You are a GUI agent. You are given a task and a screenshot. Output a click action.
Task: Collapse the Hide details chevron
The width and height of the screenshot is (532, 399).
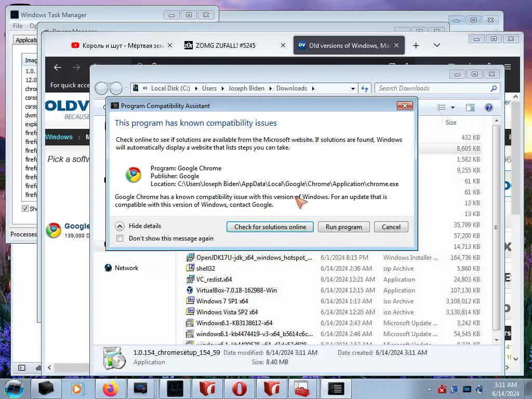(119, 226)
